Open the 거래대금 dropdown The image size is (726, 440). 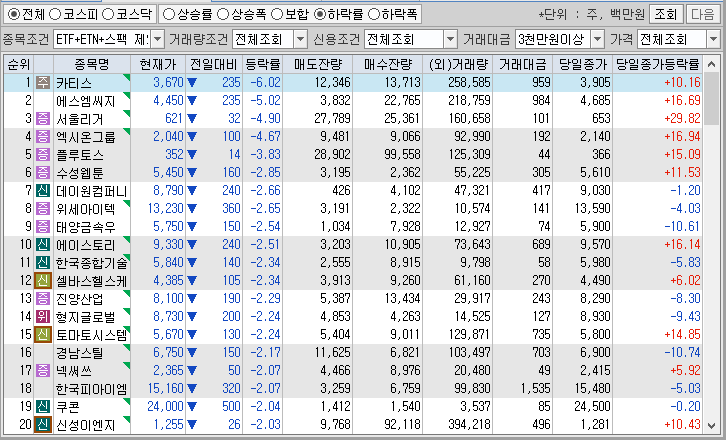(x=597, y=39)
